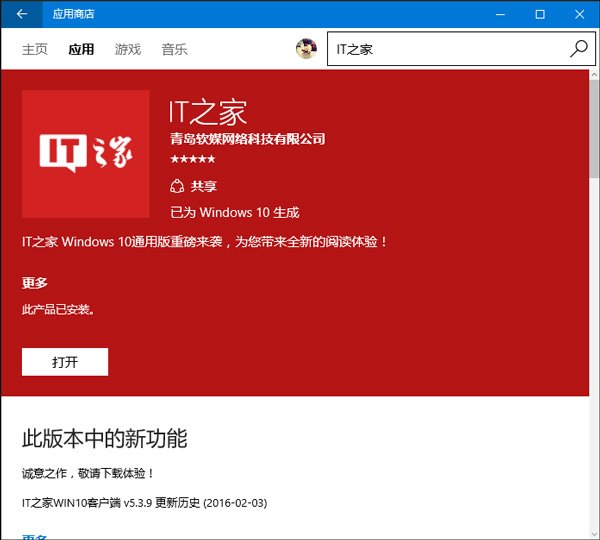The image size is (600, 540).
Task: Click the vertical scrollbar thumb
Action: click(594, 127)
